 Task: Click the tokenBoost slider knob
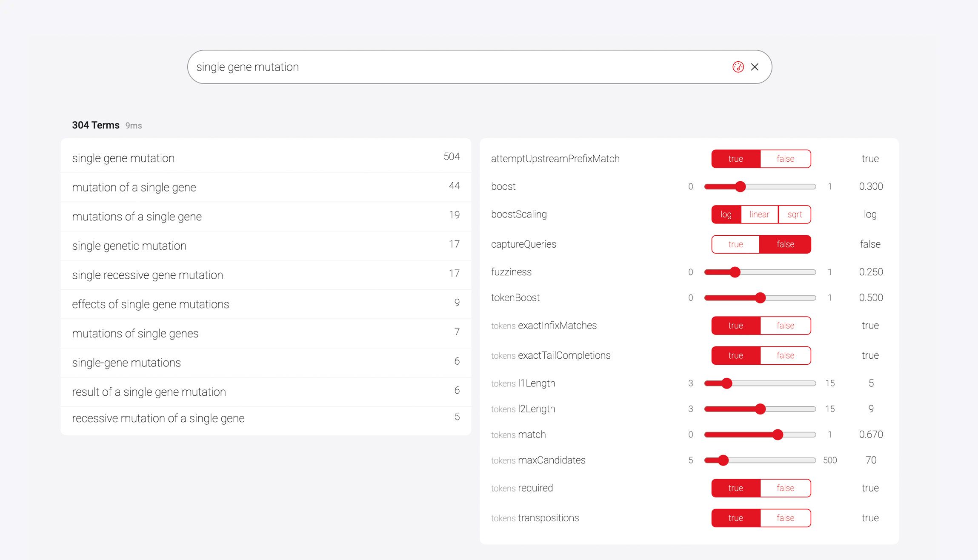[760, 298]
